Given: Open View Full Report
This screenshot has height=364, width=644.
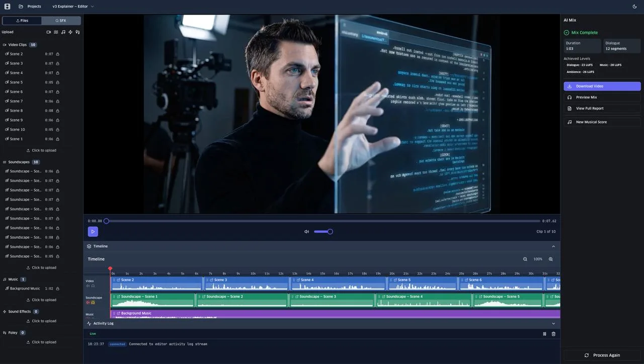Looking at the screenshot, I should click(x=602, y=108).
